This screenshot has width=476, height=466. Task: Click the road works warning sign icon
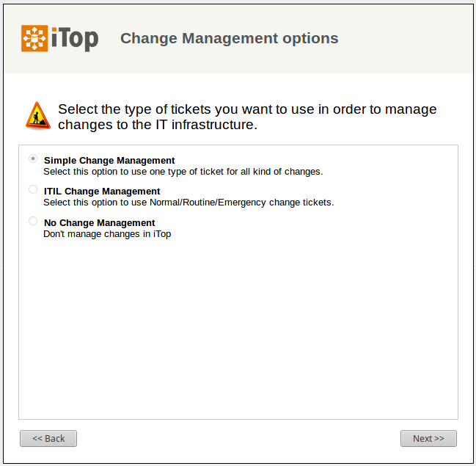(x=37, y=116)
